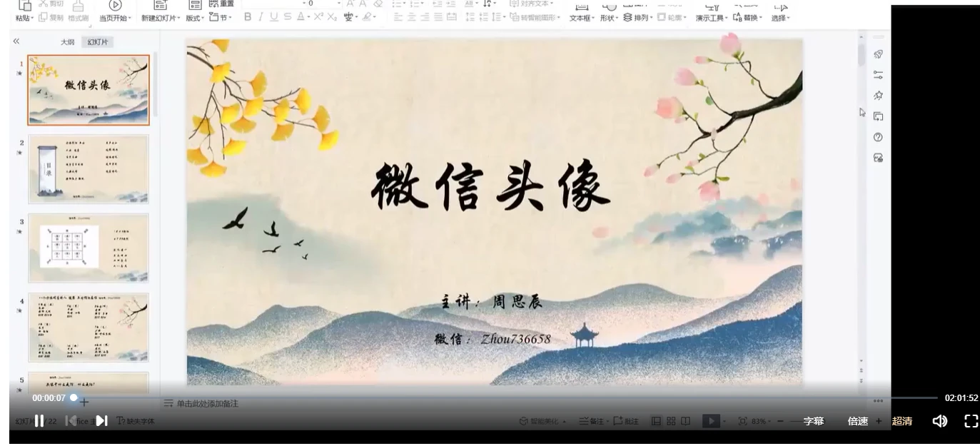Open the help question mark icon
Screen dimensions: 980x446
click(878, 137)
